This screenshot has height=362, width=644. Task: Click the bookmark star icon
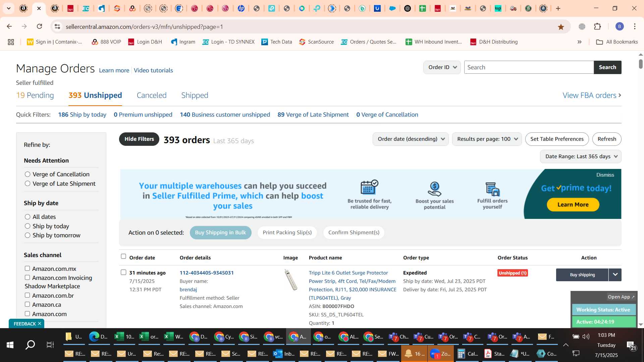point(561,27)
